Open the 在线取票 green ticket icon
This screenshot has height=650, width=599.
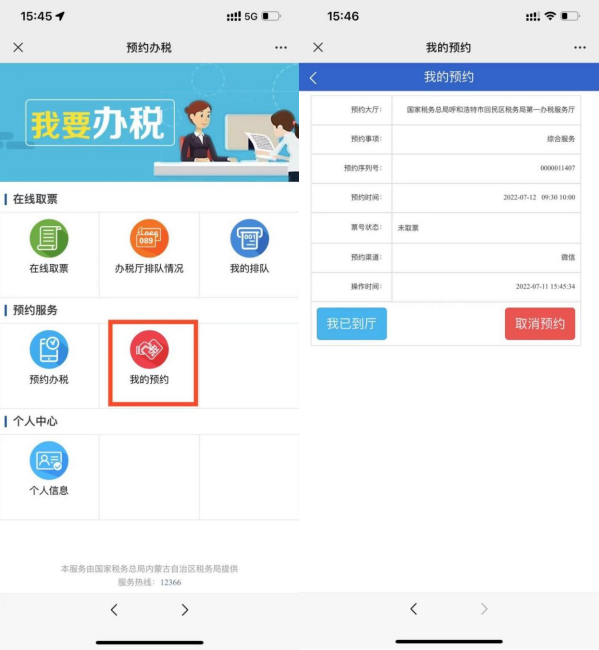[x=49, y=238]
